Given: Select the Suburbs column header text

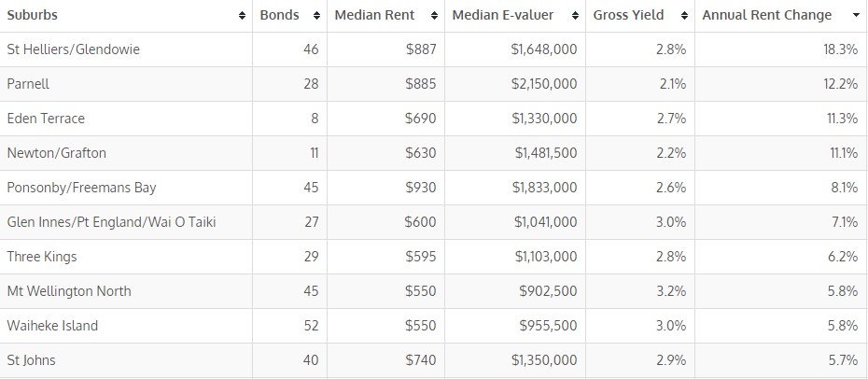Looking at the screenshot, I should [x=34, y=16].
